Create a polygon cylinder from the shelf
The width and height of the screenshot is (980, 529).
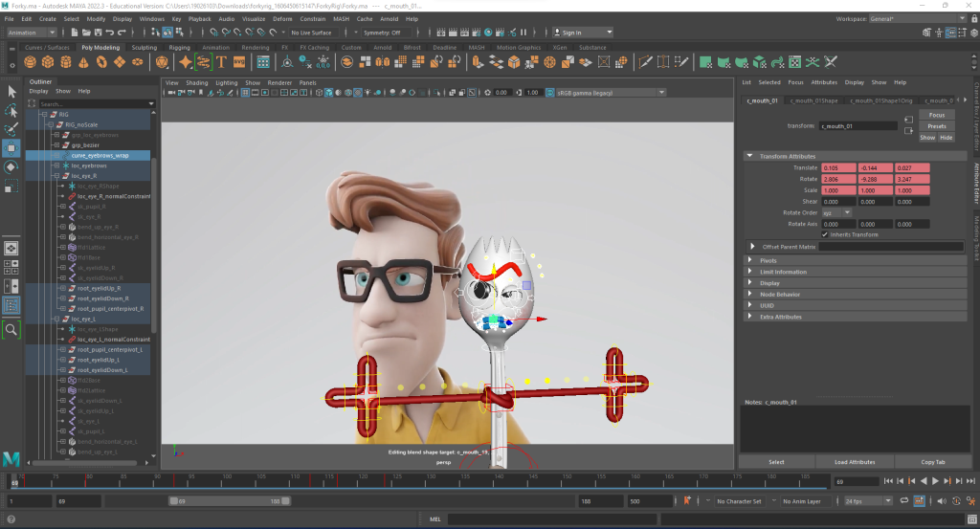(x=66, y=62)
